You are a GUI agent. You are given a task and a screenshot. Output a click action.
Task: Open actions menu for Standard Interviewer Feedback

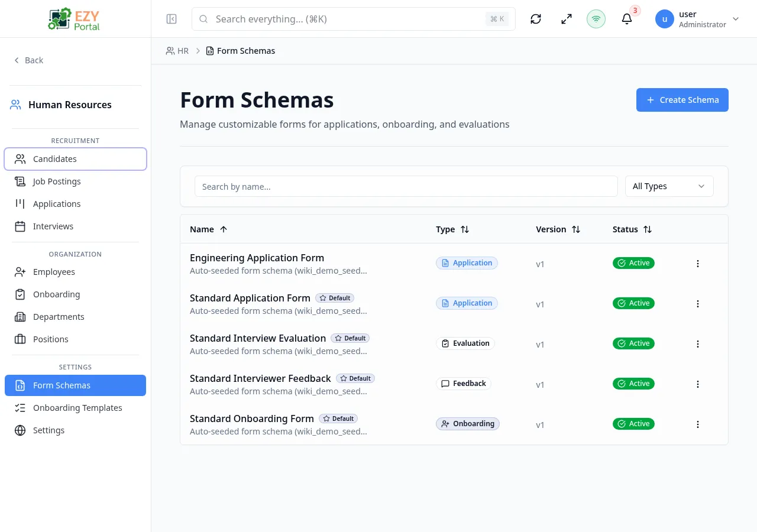(698, 384)
